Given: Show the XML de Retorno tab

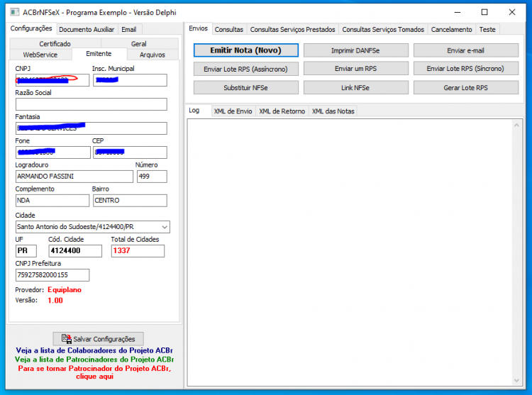Looking at the screenshot, I should (x=282, y=111).
